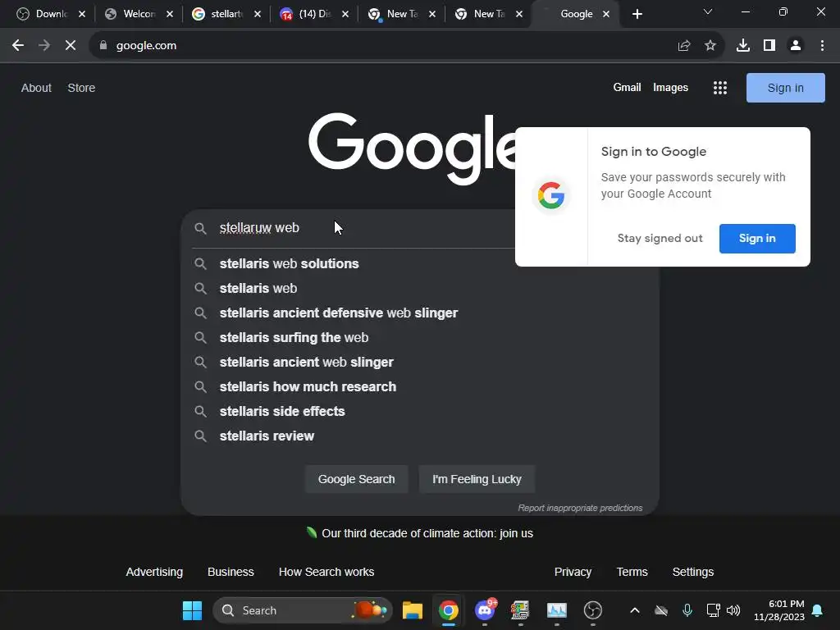Close the (14) Discord tab

tap(345, 15)
